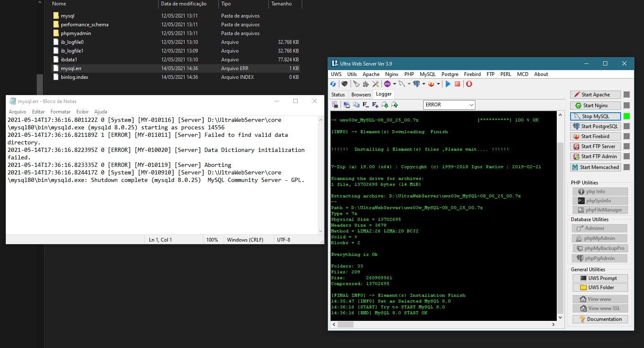Click the Start FTP Admin button

[596, 156]
